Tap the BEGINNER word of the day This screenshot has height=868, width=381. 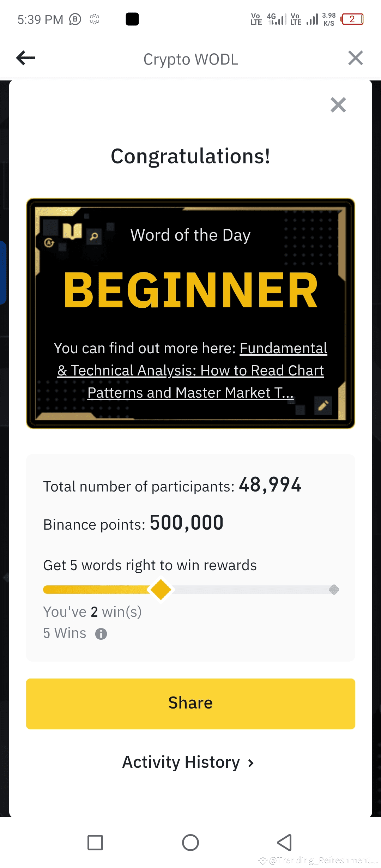click(190, 290)
